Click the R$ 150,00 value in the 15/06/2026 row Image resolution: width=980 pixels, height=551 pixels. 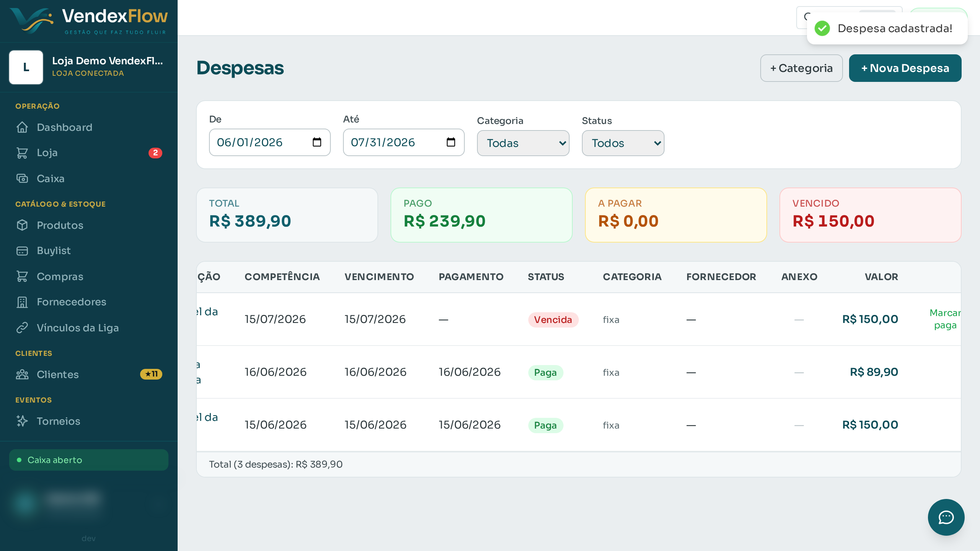[870, 425]
